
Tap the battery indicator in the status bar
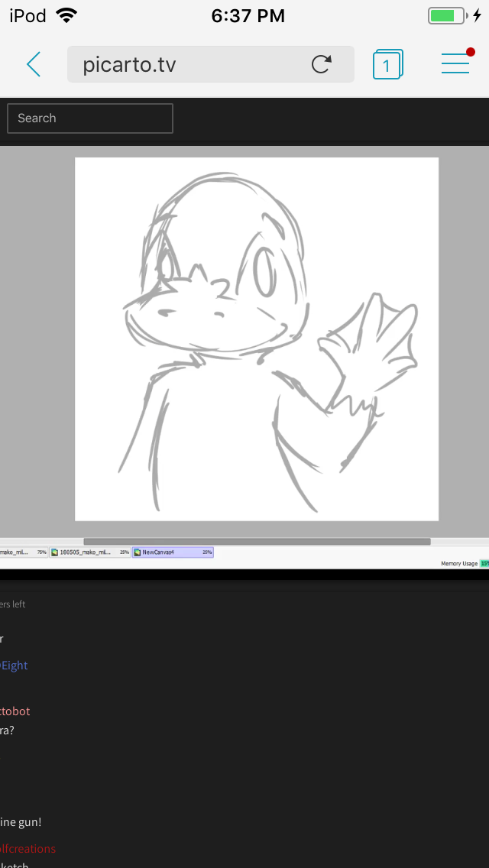pyautogui.click(x=447, y=15)
